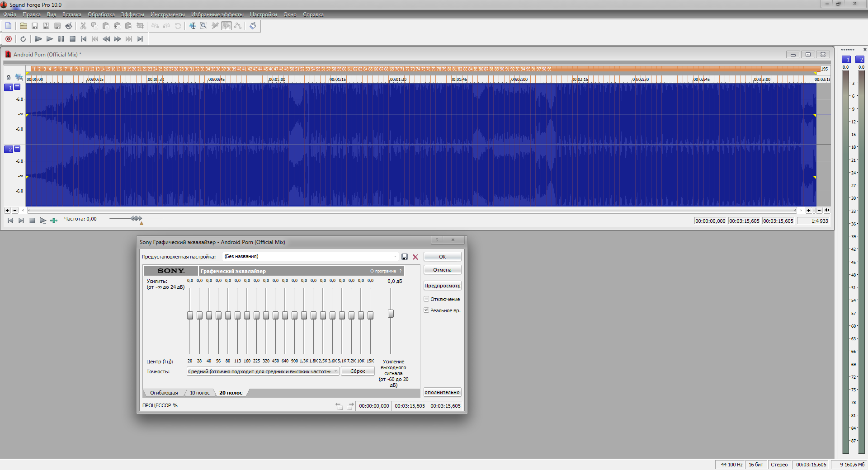Viewport: 868px width, 470px height.
Task: Open the Обработка menu
Action: coord(101,14)
